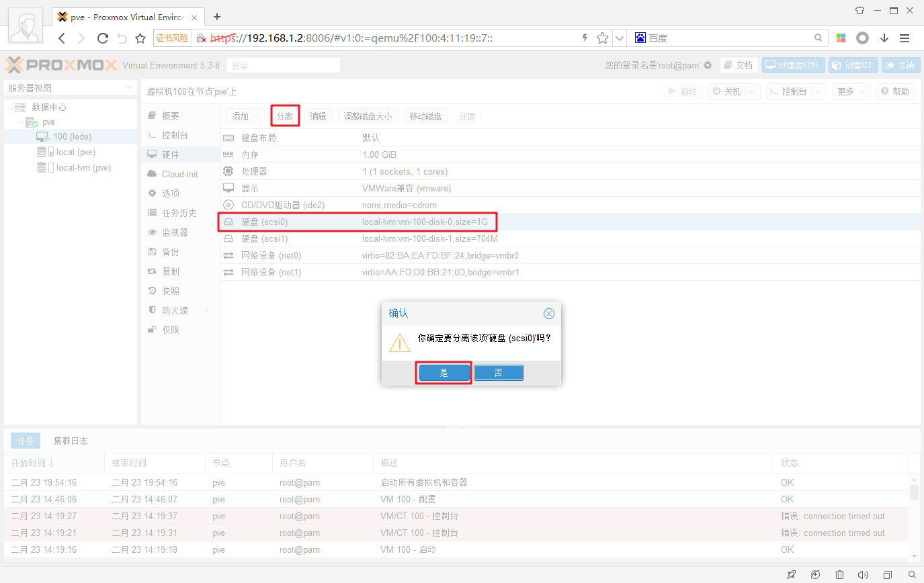Open 权限 section
The image size is (924, 583).
(181, 330)
